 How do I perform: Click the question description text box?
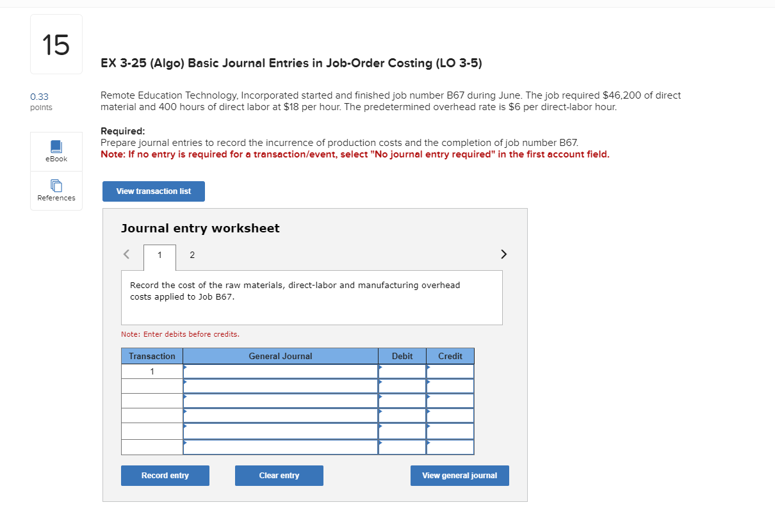click(x=312, y=296)
